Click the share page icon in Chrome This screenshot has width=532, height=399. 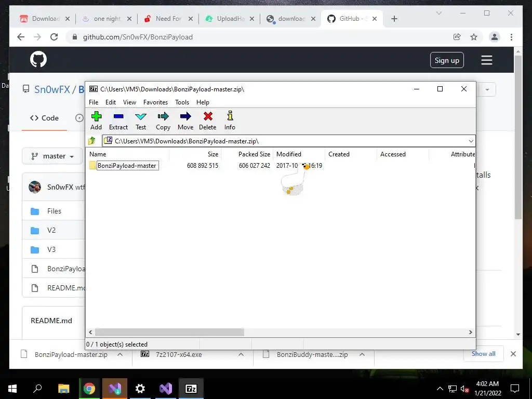pyautogui.click(x=457, y=37)
